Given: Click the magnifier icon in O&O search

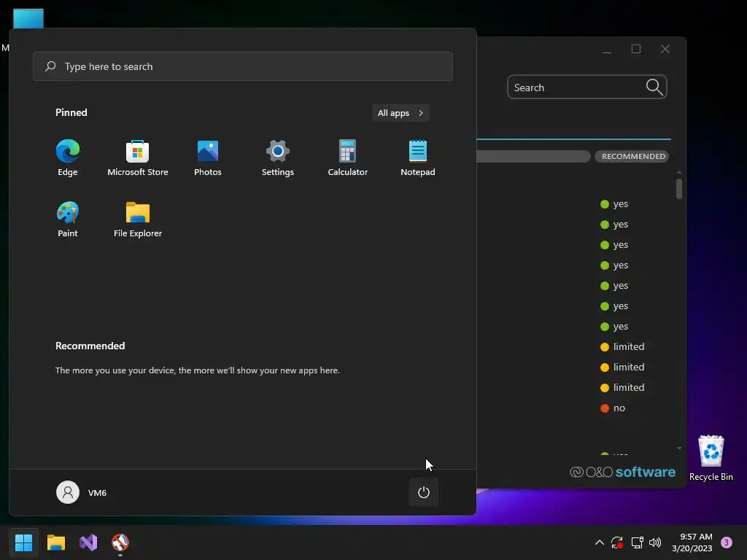Looking at the screenshot, I should (654, 87).
